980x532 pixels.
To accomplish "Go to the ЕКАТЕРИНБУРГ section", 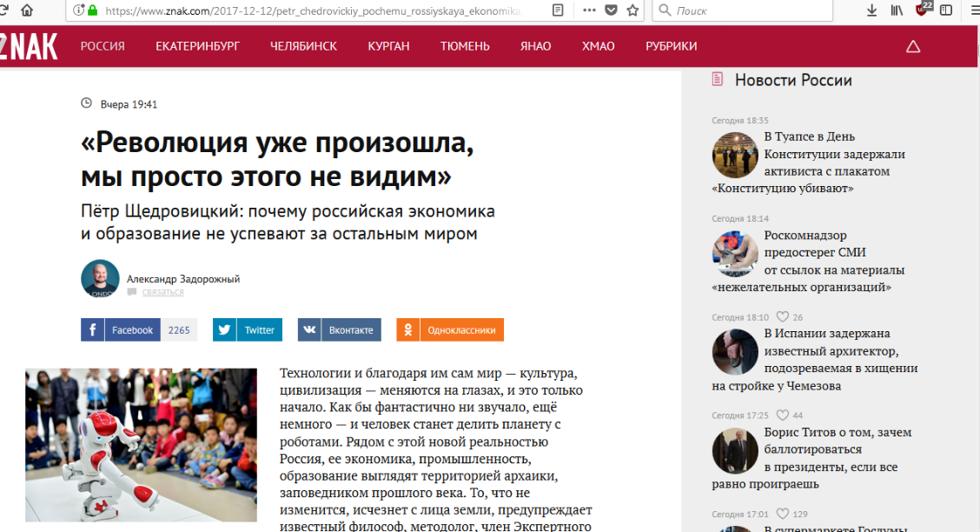I will [x=197, y=46].
